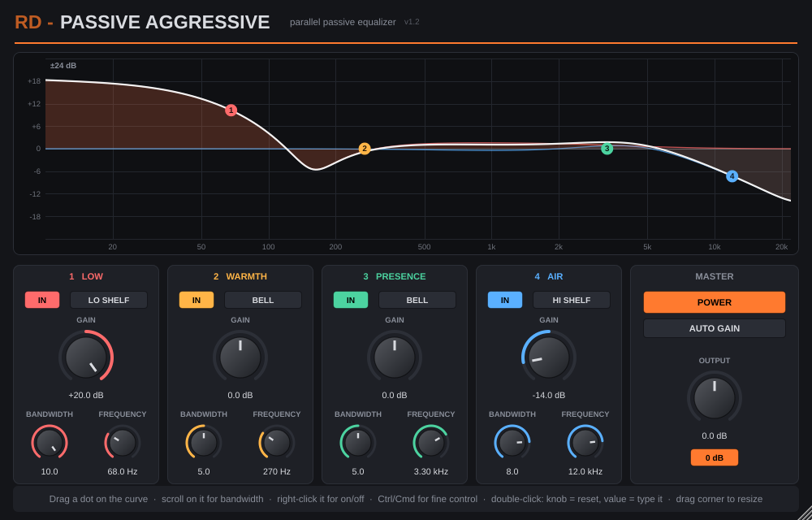The width and height of the screenshot is (812, 520).
Task: Select band 2 node on the EQ curve
Action: coord(365,149)
